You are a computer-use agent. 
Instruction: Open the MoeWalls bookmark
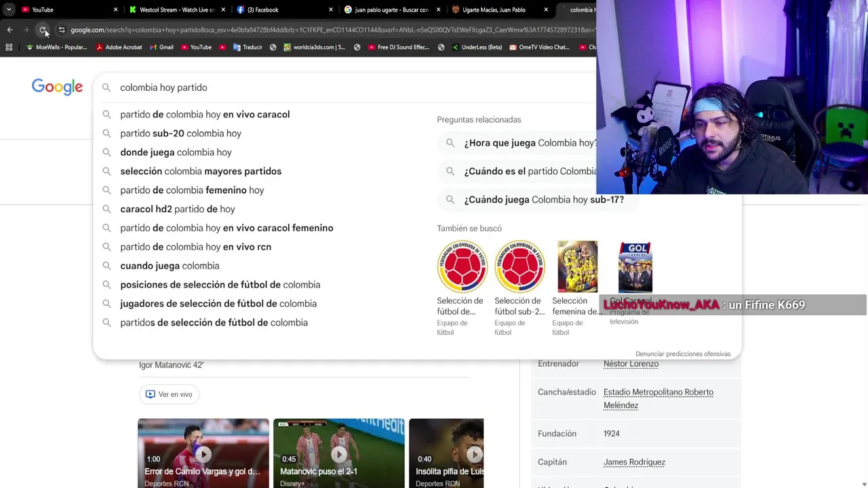56,47
